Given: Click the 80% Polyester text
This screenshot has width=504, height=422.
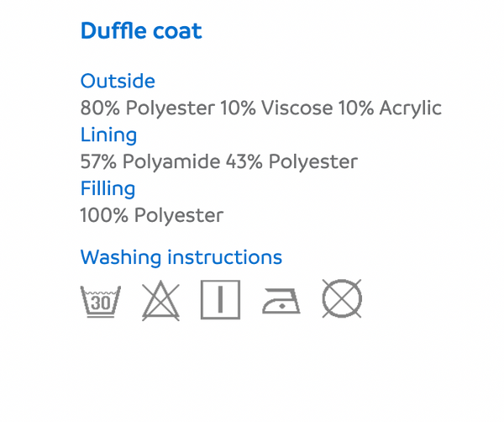Looking at the screenshot, I should coord(148,108).
